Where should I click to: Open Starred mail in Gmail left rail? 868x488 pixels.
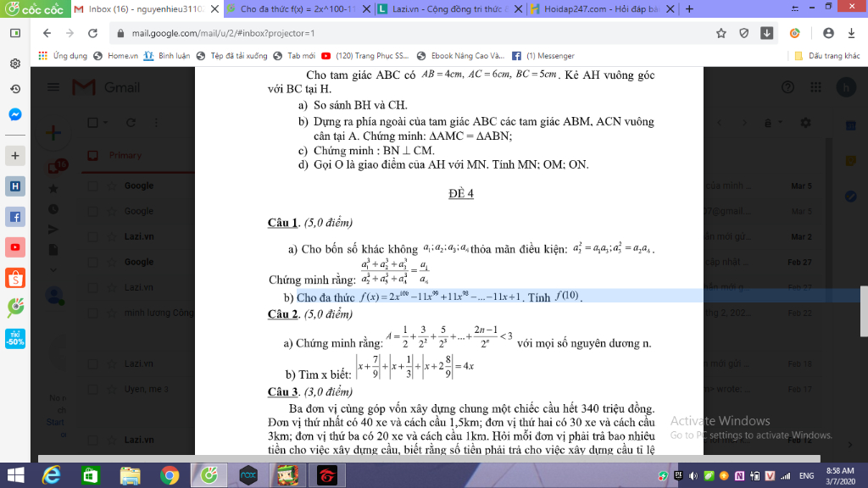pyautogui.click(x=53, y=189)
